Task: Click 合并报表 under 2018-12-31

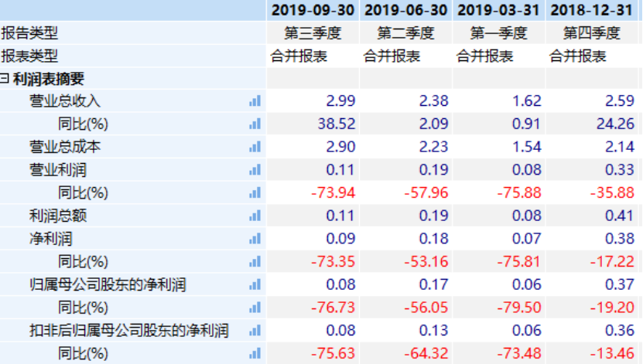Action: click(x=578, y=56)
